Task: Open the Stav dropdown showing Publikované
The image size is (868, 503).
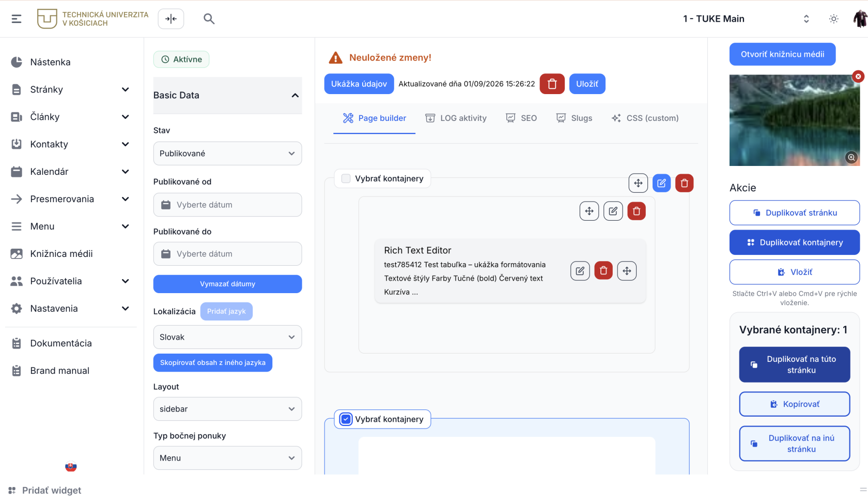Action: tap(227, 154)
